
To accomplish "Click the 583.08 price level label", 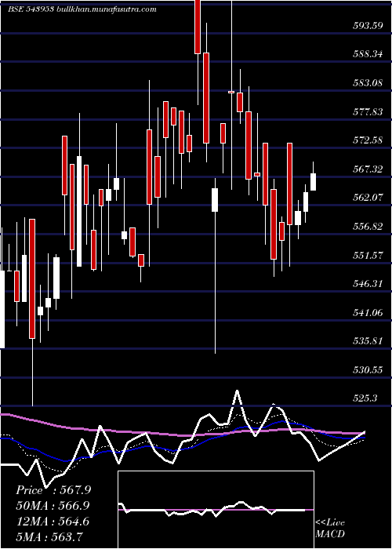I will 367,83.
